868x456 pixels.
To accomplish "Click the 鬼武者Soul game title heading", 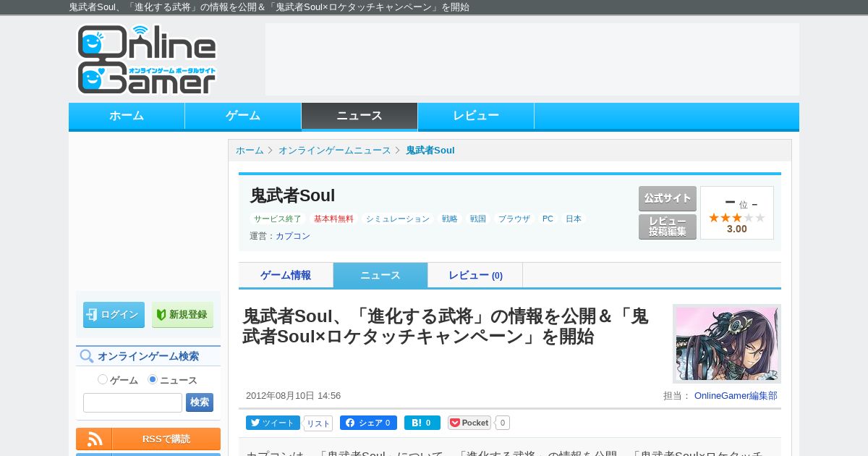I will [x=292, y=195].
